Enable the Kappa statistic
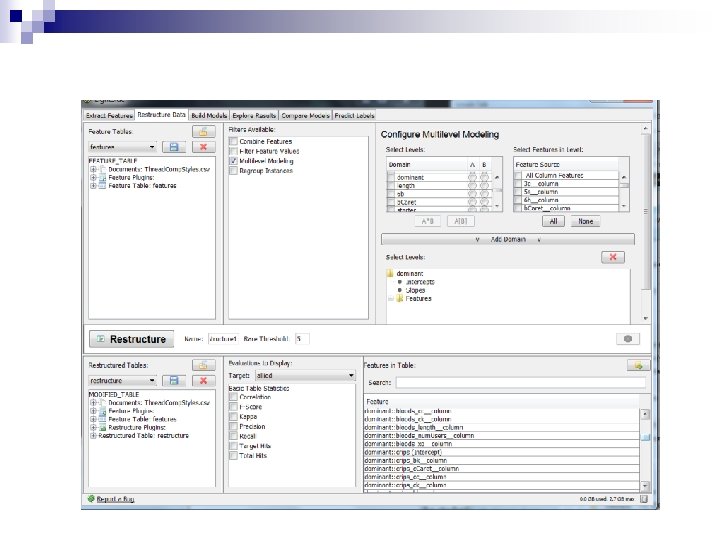Screen dimensions: 720x540 (x=233, y=416)
